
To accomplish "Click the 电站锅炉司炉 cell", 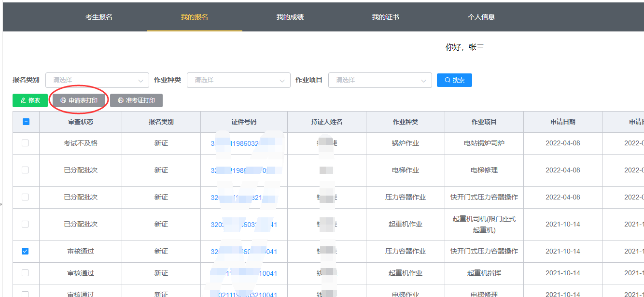I will point(484,143).
